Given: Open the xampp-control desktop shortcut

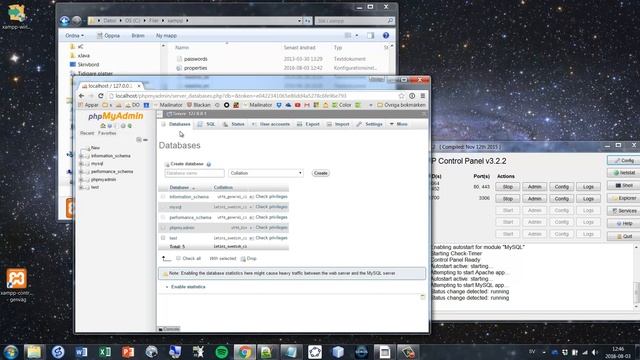Looking at the screenshot, I should (16, 284).
